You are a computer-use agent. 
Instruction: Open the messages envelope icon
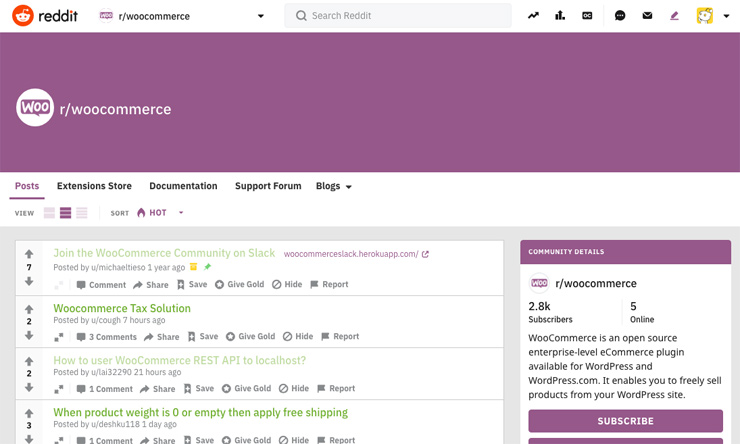647,16
